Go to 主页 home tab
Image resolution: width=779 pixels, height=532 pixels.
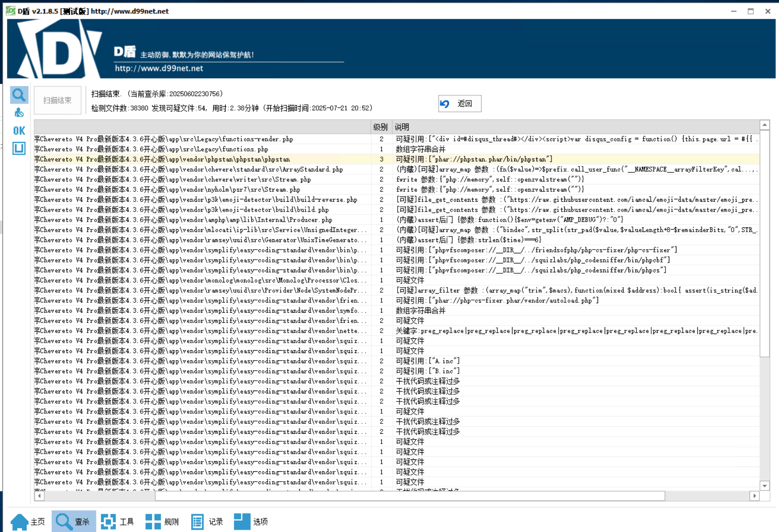(x=28, y=522)
